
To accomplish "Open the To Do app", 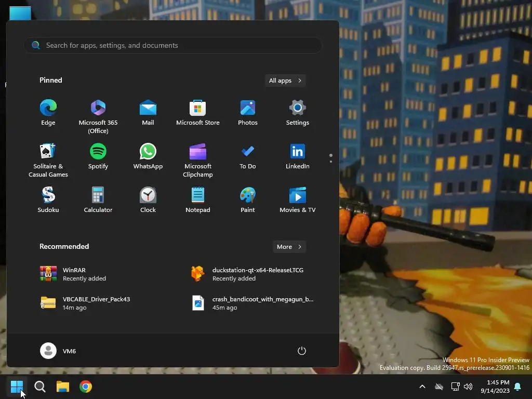I will [x=248, y=156].
